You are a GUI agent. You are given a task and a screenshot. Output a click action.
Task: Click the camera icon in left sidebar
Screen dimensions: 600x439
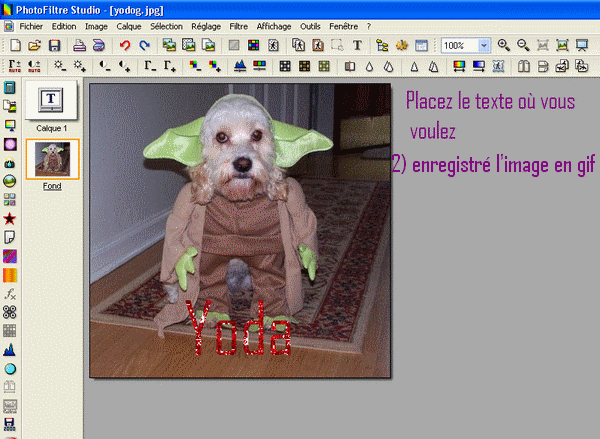click(x=10, y=163)
